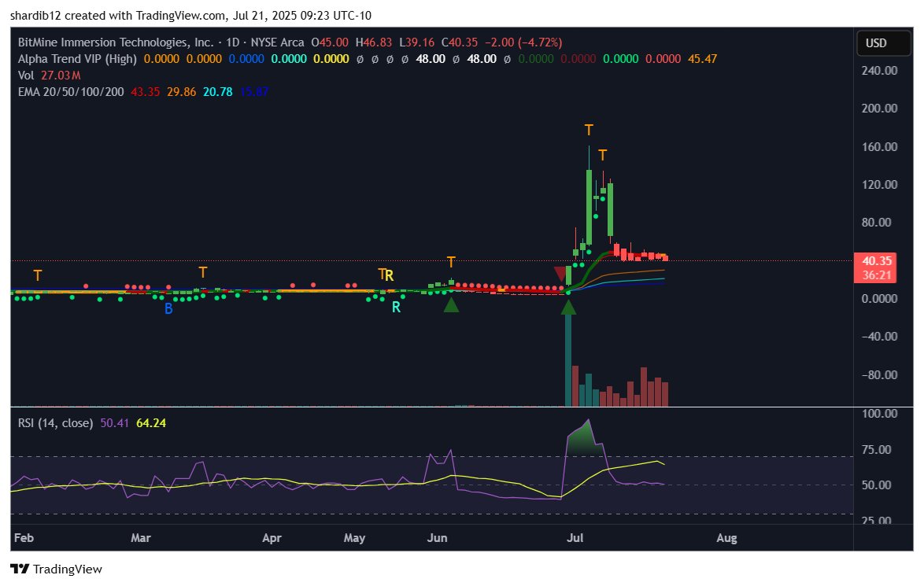924x586 pixels.
Task: Click the RSI value 64.24
Action: [x=151, y=423]
